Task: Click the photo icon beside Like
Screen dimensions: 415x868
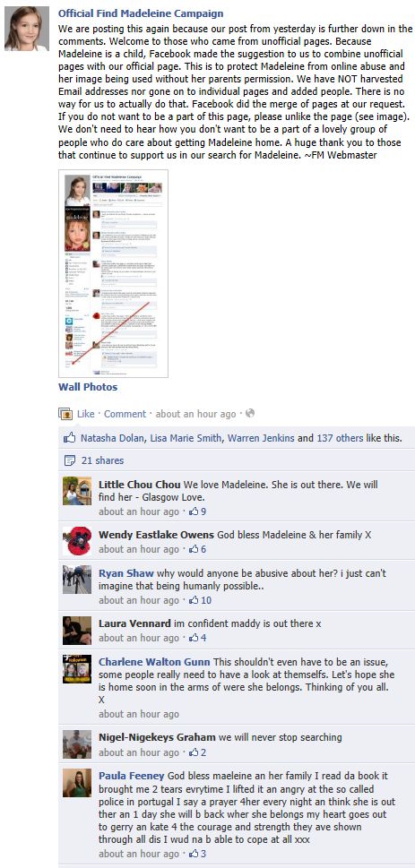Action: click(x=65, y=414)
